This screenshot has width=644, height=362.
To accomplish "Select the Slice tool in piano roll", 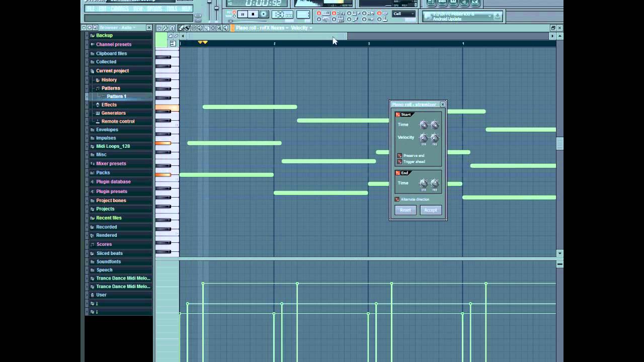I will click(x=206, y=28).
